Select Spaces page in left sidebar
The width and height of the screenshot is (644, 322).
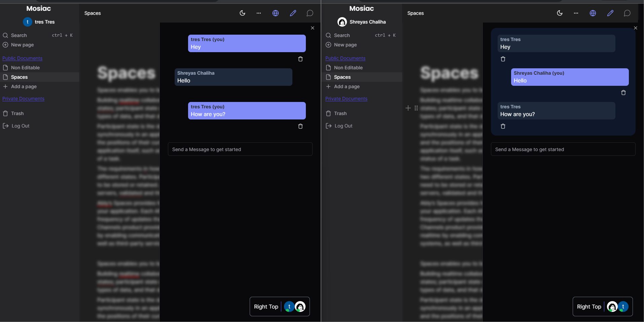pyautogui.click(x=19, y=77)
